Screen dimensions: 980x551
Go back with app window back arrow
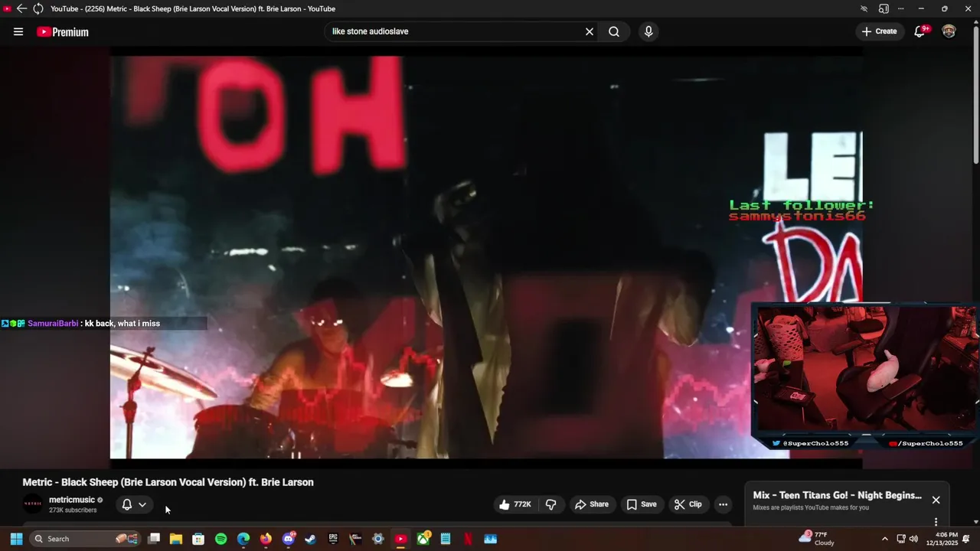coord(21,8)
